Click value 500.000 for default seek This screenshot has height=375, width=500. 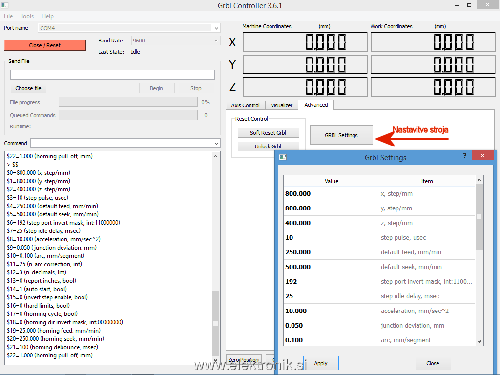pos(298,267)
